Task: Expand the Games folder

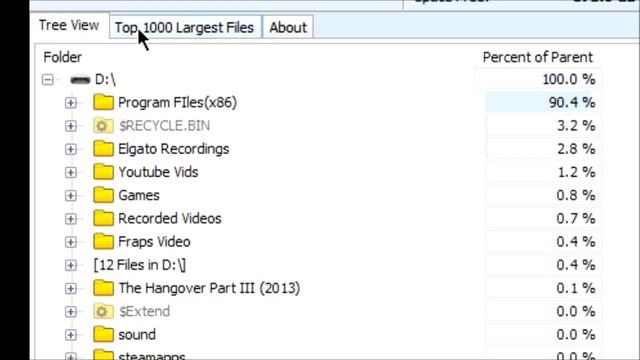Action: point(71,196)
